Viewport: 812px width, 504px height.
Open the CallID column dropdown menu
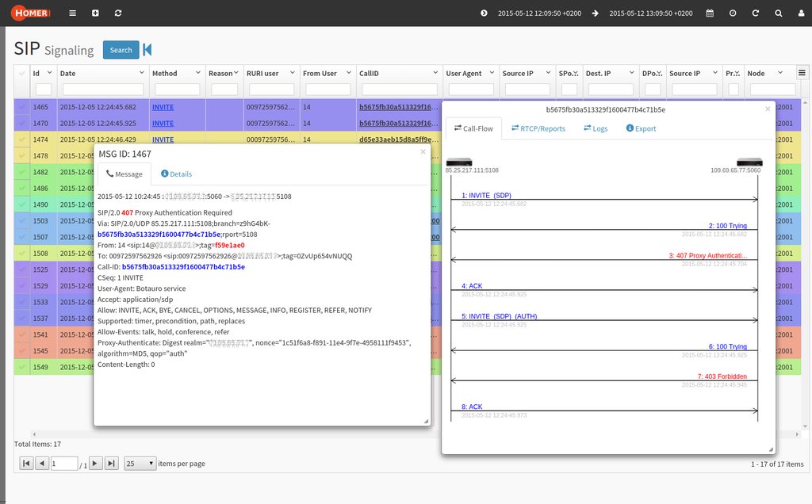click(435, 72)
